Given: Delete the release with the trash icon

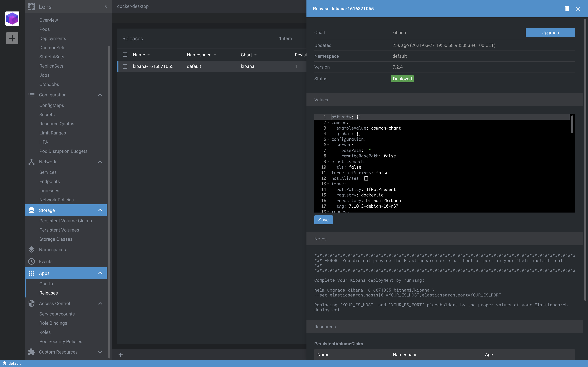Looking at the screenshot, I should 567,9.
